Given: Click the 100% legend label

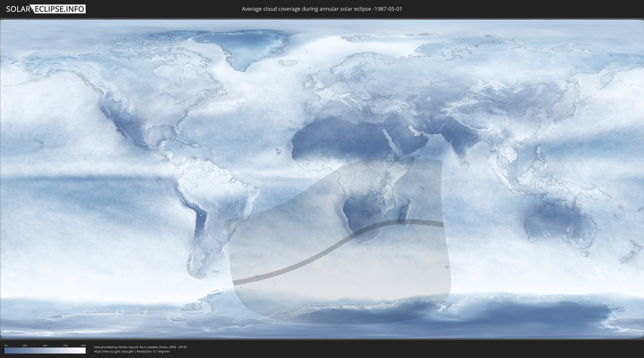Looking at the screenshot, I should (83, 345).
